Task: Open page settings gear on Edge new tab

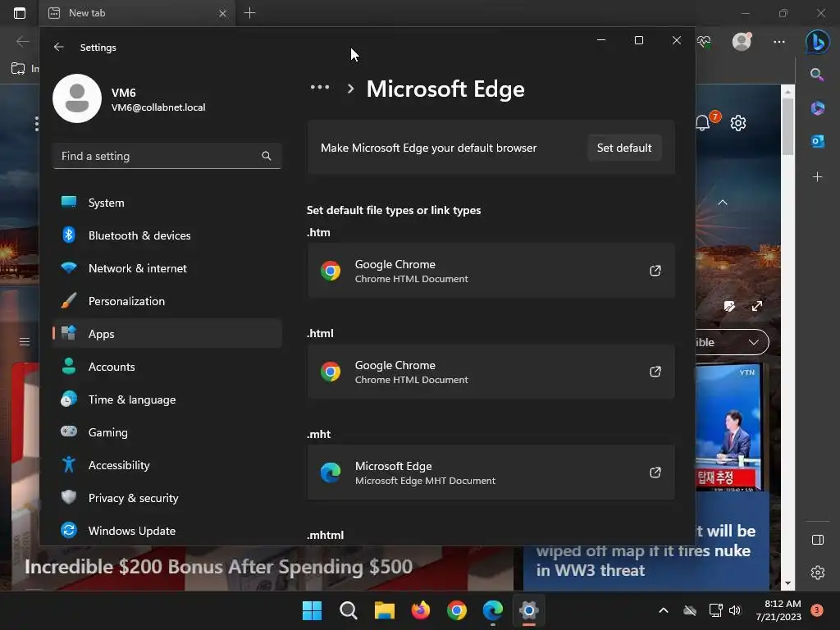Action: (x=738, y=123)
